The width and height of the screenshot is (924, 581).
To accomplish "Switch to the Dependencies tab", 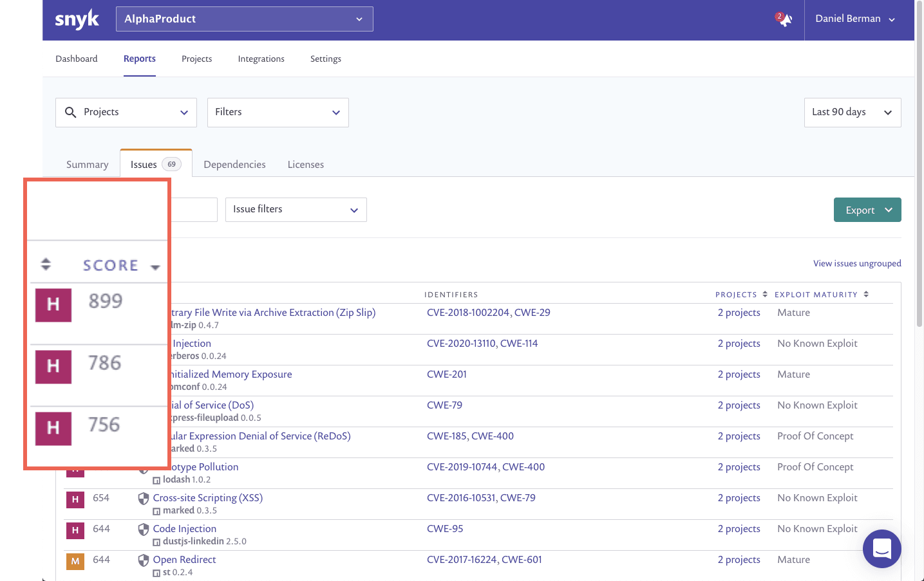I will click(234, 165).
